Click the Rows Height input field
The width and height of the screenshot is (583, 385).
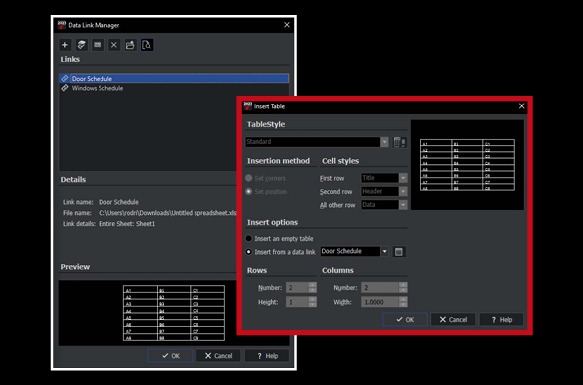point(297,302)
